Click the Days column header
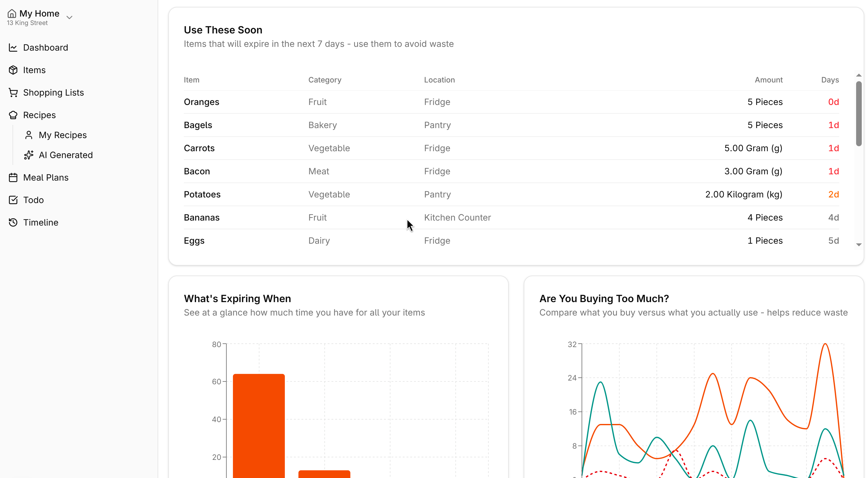Viewport: 868px width, 478px height. (x=830, y=80)
